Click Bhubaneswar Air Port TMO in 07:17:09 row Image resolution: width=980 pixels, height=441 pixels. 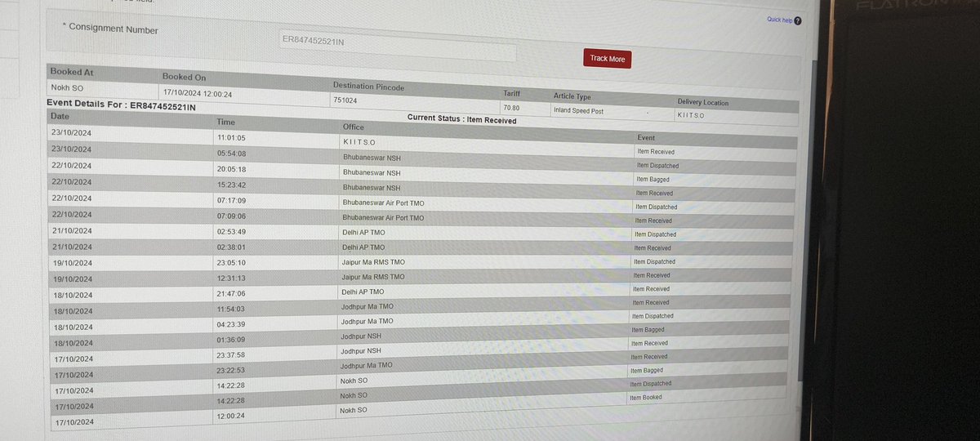384,203
